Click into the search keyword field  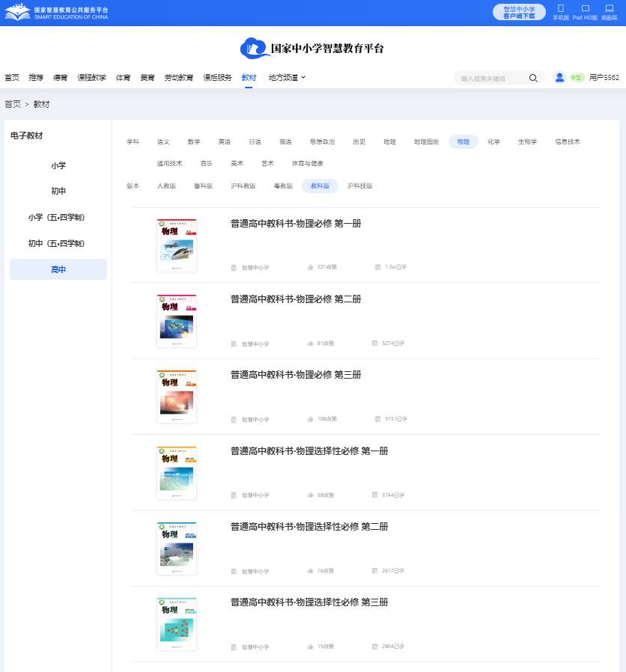(x=490, y=78)
